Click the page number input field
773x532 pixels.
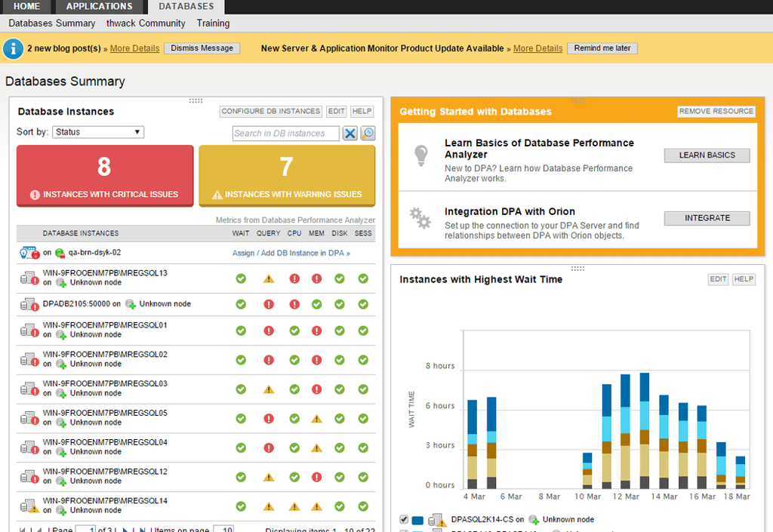click(x=85, y=529)
